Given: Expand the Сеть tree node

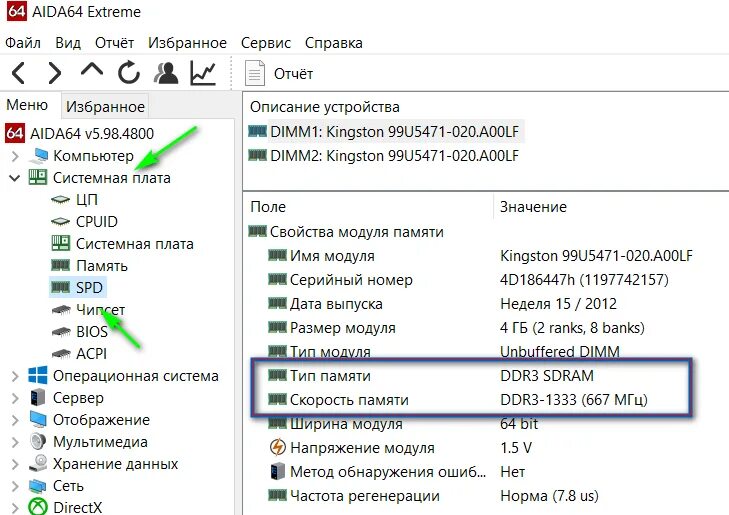Looking at the screenshot, I should [x=15, y=486].
